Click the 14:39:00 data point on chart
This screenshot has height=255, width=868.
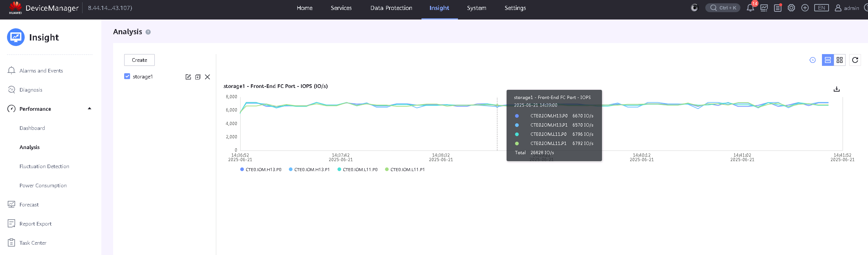(x=497, y=106)
